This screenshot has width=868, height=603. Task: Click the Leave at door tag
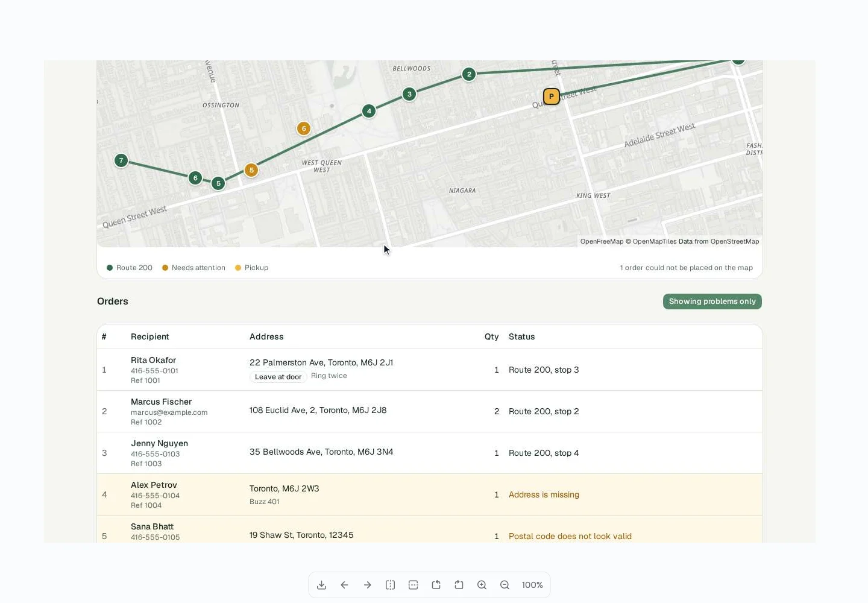pos(278,377)
